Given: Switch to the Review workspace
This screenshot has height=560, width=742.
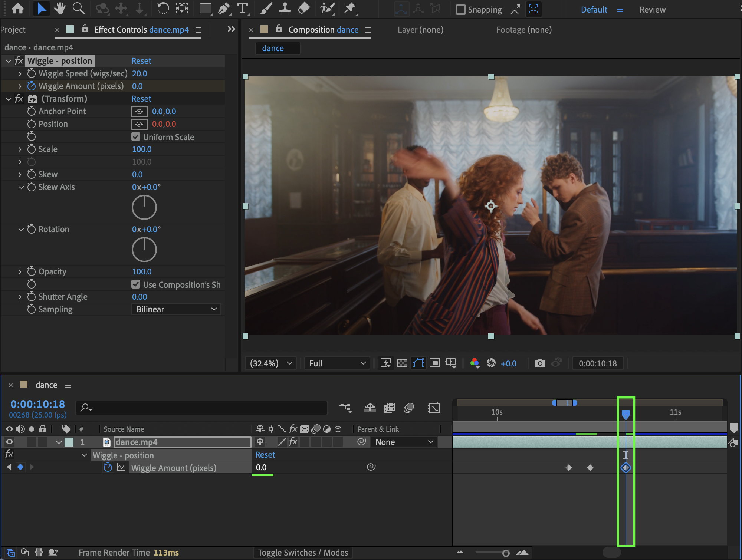Looking at the screenshot, I should (652, 10).
